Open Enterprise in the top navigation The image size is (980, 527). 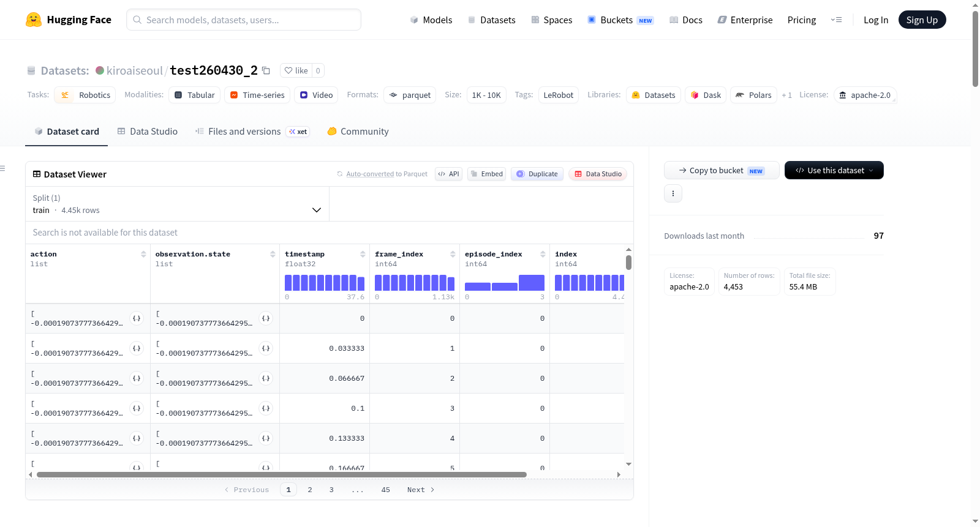click(x=745, y=20)
